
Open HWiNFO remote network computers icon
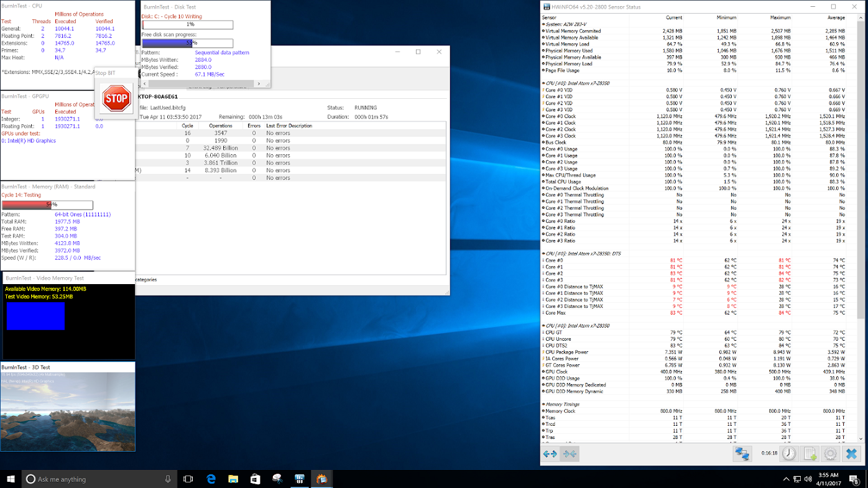[742, 454]
